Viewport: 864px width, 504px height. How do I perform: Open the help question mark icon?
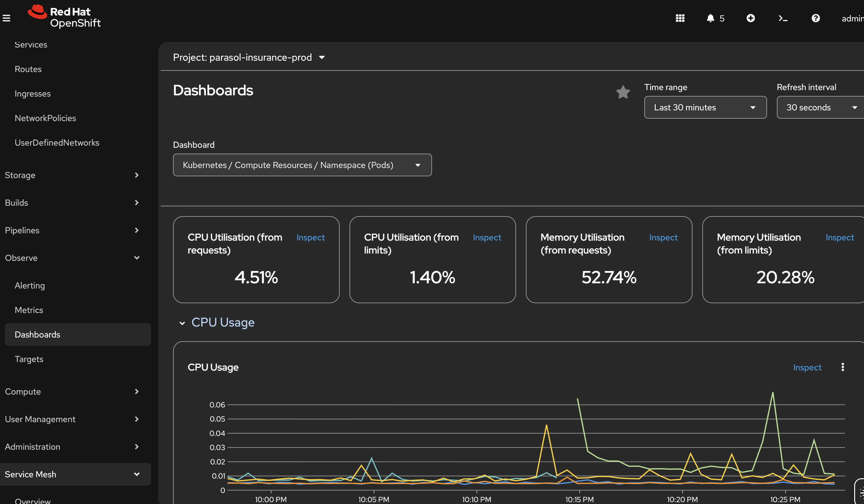pos(816,18)
